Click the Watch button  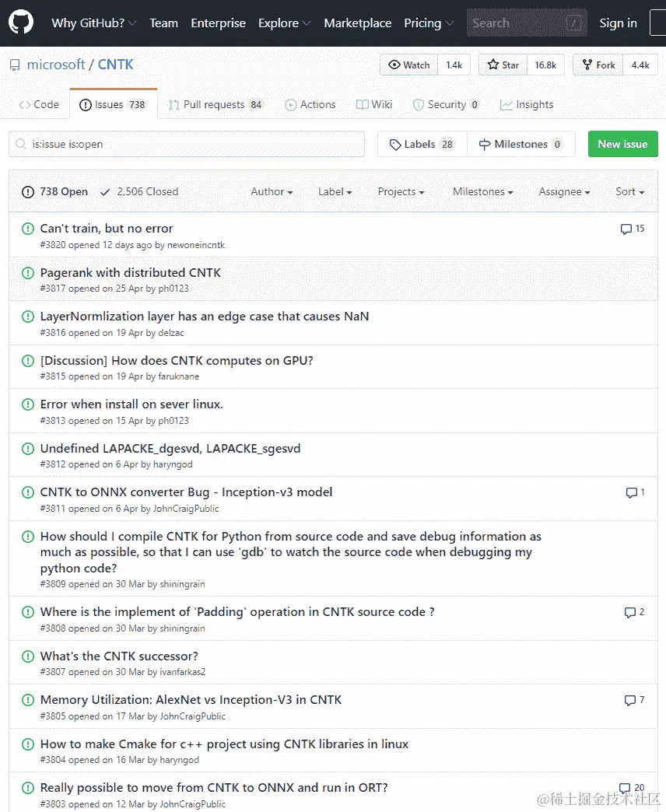coord(409,65)
